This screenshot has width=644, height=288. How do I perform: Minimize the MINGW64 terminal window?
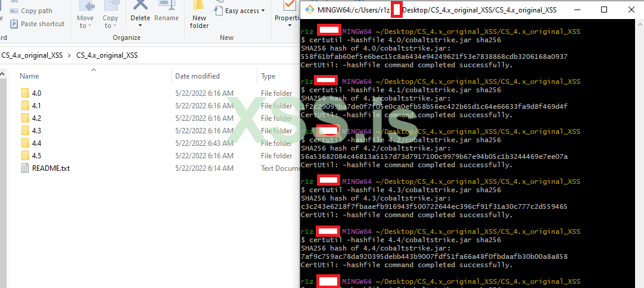coord(577,10)
